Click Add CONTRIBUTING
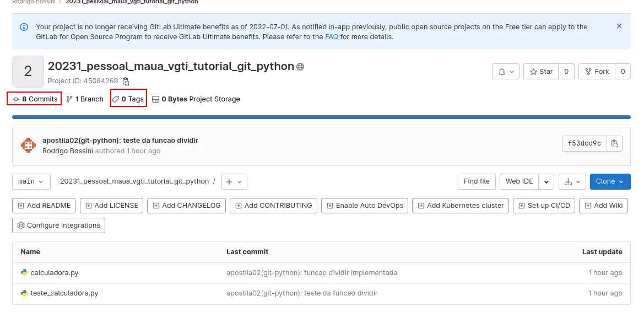 click(274, 206)
